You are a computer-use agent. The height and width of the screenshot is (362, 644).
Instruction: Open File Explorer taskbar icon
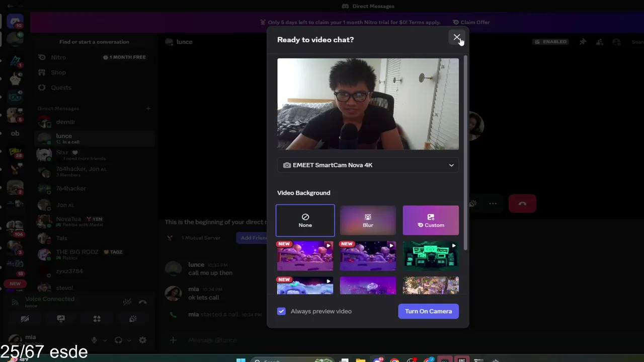[x=360, y=360]
